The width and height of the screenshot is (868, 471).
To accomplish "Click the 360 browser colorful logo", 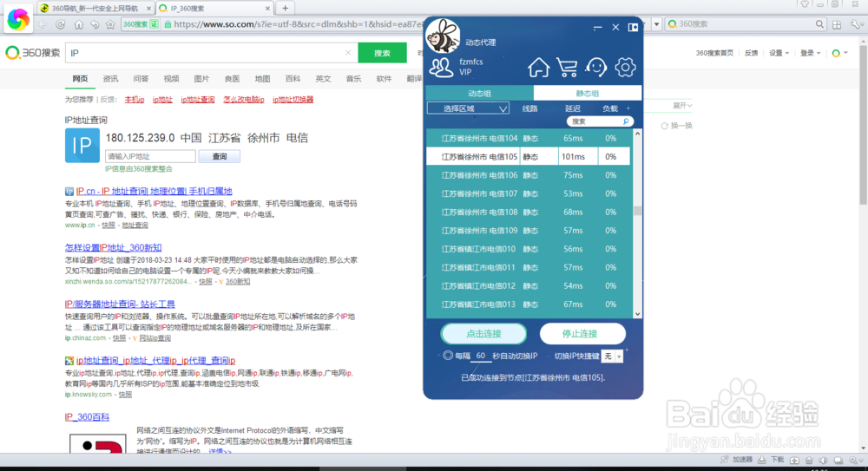I will click(17, 19).
